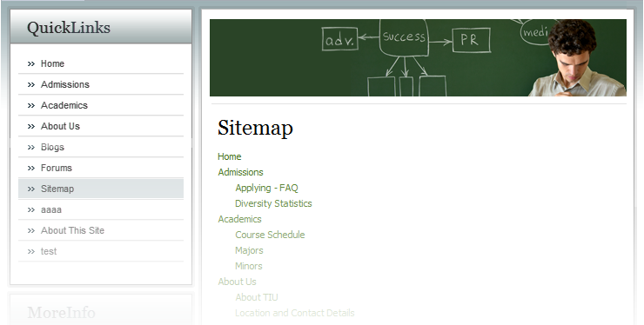644x325 pixels.
Task: Visit Blogs in the sidebar menu
Action: coord(101,148)
